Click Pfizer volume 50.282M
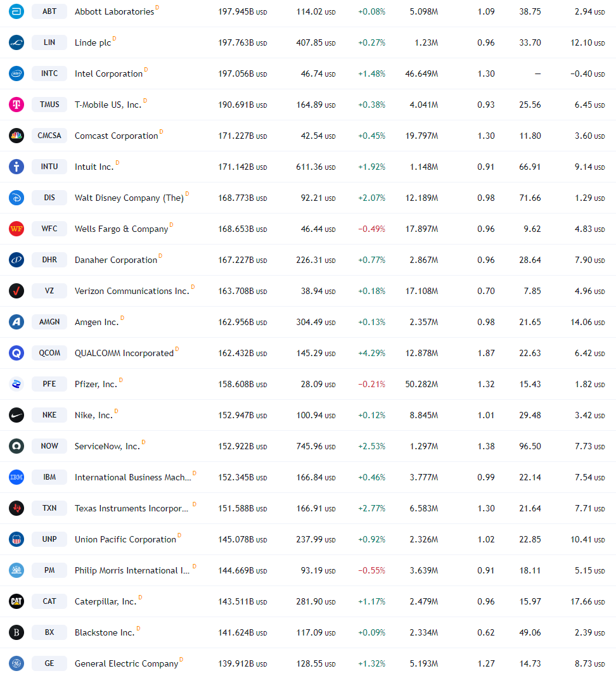616x678 pixels. click(x=422, y=385)
